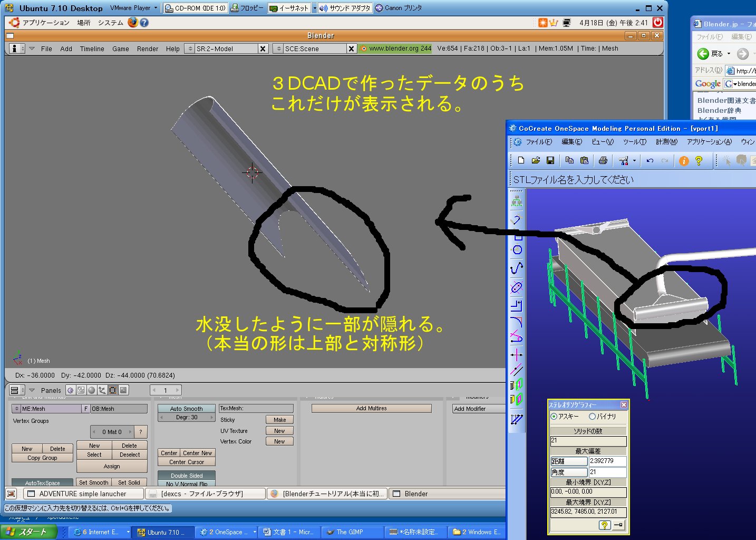Screen dimensions: 756x540
Task: Launch Firefox from Ubuntu top panel
Action: coord(132,23)
